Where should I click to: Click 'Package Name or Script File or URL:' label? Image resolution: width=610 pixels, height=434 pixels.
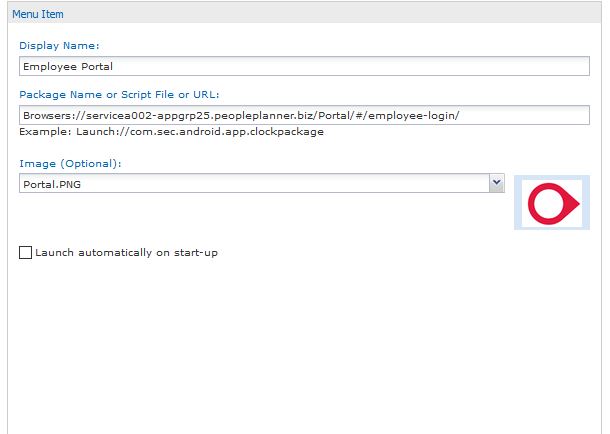click(x=126, y=94)
